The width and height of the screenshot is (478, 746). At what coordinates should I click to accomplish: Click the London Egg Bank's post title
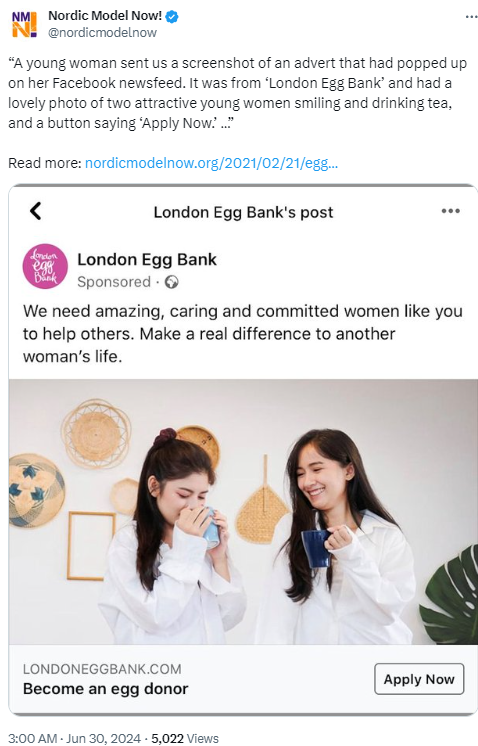click(x=243, y=212)
